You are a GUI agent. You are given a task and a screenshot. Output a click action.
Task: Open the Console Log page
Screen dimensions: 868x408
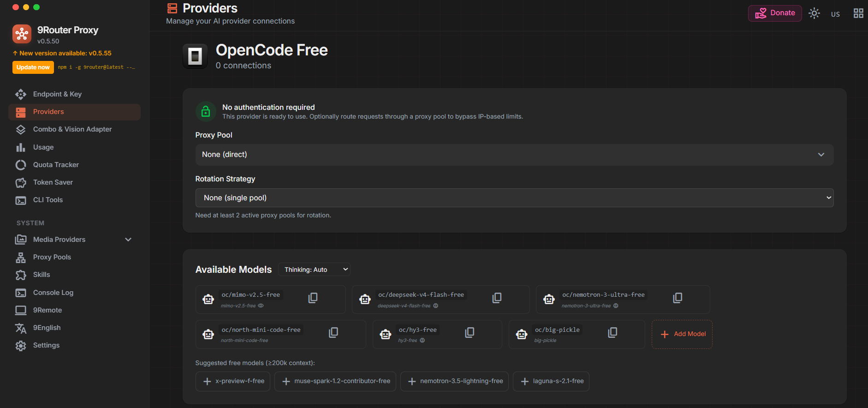(74, 293)
